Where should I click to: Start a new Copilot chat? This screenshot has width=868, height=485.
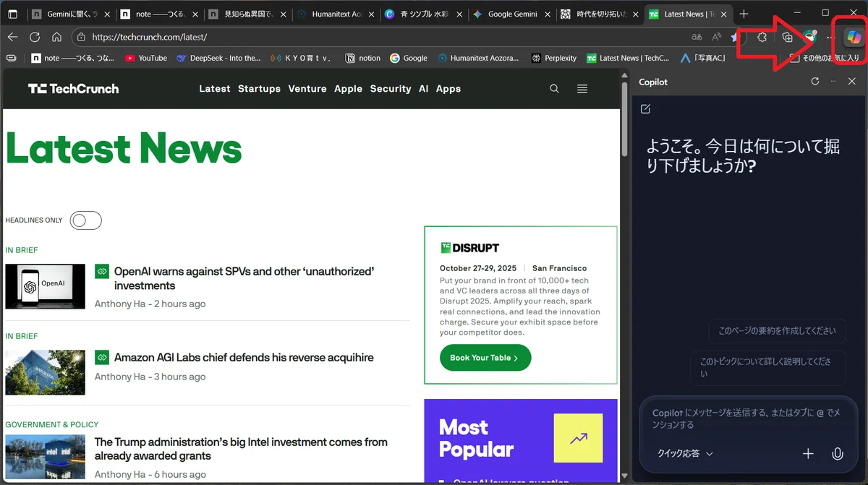pos(646,109)
